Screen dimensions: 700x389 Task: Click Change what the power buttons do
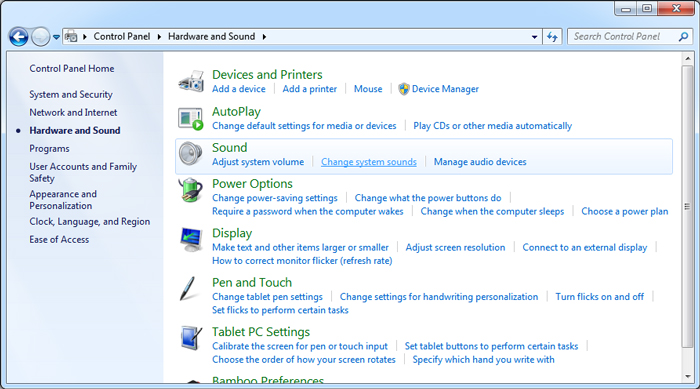(x=428, y=198)
